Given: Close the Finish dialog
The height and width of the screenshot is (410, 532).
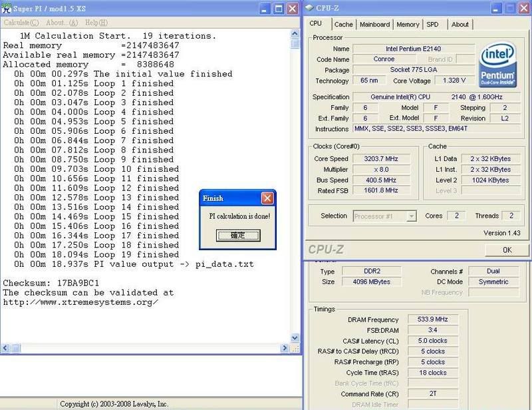Looking at the screenshot, I should pos(267,198).
